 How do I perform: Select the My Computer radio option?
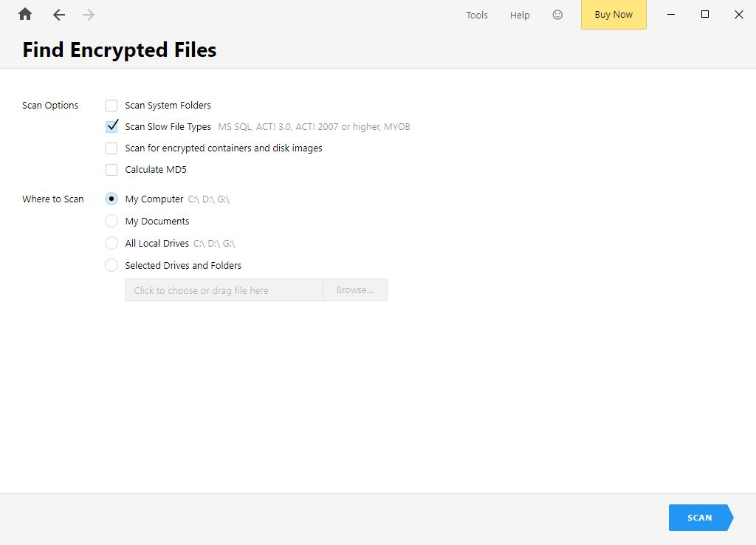[x=111, y=199]
